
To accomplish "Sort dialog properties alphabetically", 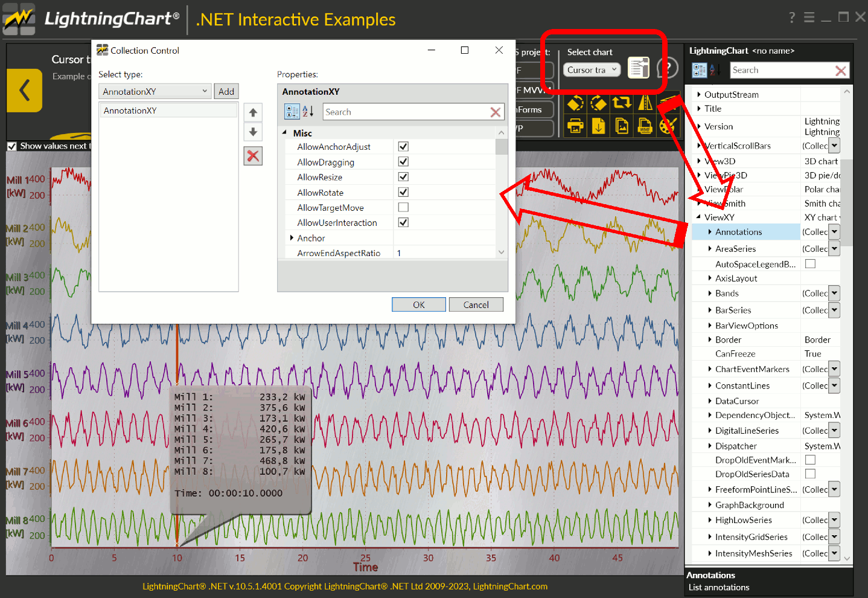I will [x=308, y=112].
